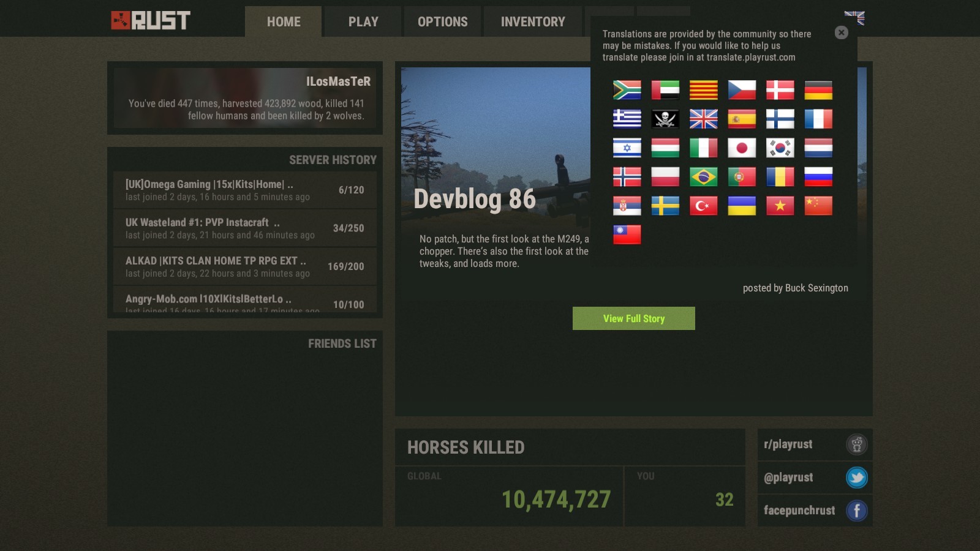Open the facepunchrust Facebook link
The height and width of the screenshot is (551, 980).
click(815, 510)
